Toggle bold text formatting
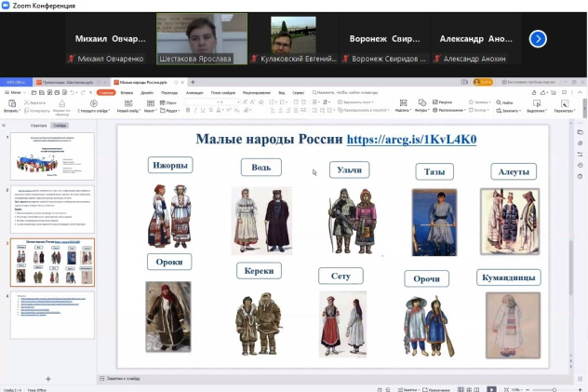 (x=187, y=110)
